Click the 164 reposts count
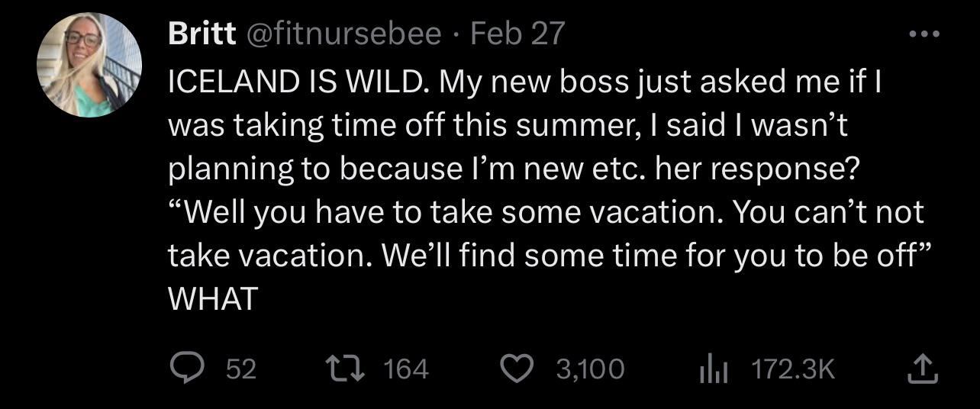The width and height of the screenshot is (980, 409). 405,370
